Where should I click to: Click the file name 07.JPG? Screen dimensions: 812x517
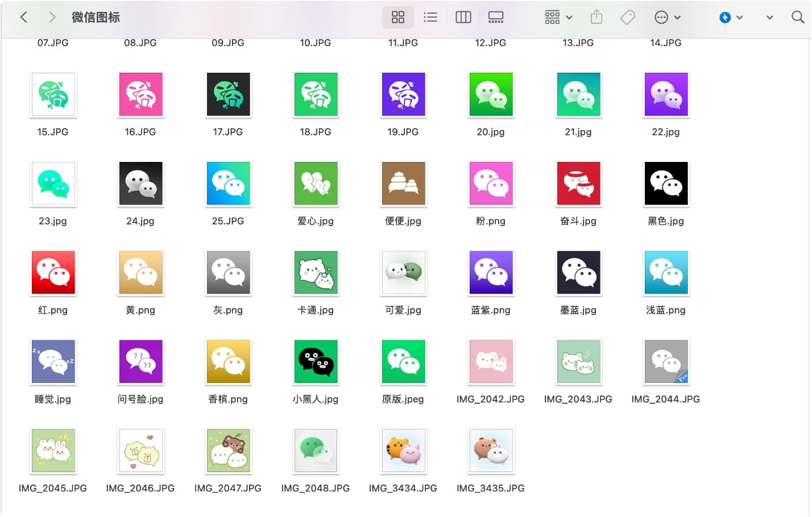click(53, 43)
